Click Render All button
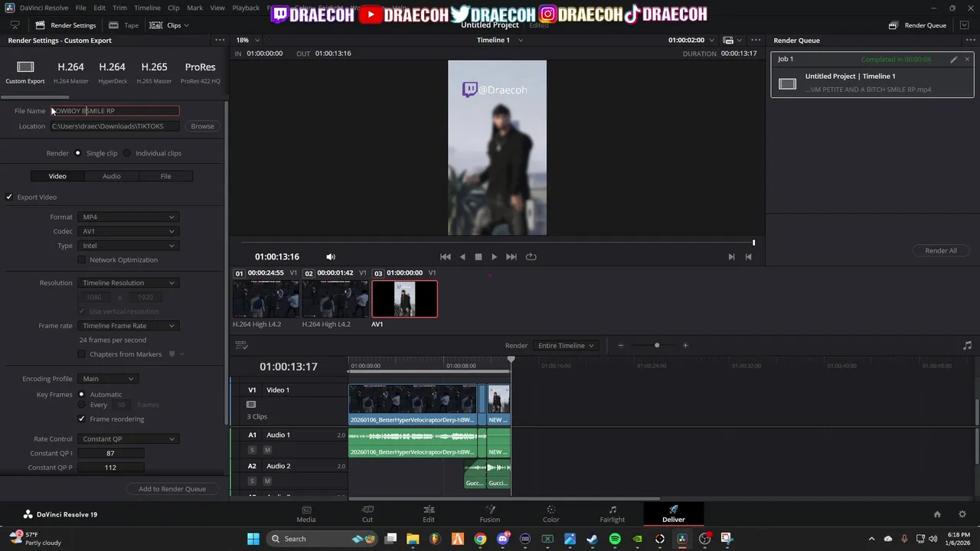Viewport: 980px width, 551px height. click(x=941, y=250)
